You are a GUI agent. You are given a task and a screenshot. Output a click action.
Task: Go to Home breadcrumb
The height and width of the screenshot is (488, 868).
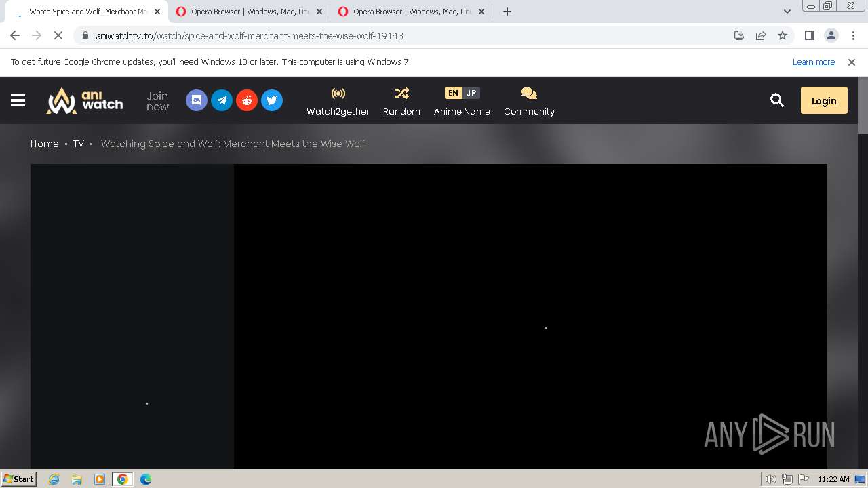pyautogui.click(x=45, y=144)
